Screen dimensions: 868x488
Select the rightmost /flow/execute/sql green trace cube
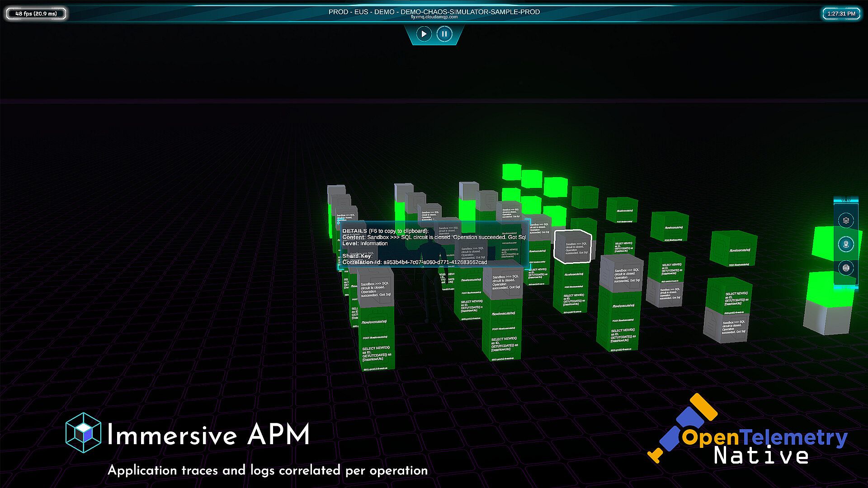pyautogui.click(x=733, y=250)
